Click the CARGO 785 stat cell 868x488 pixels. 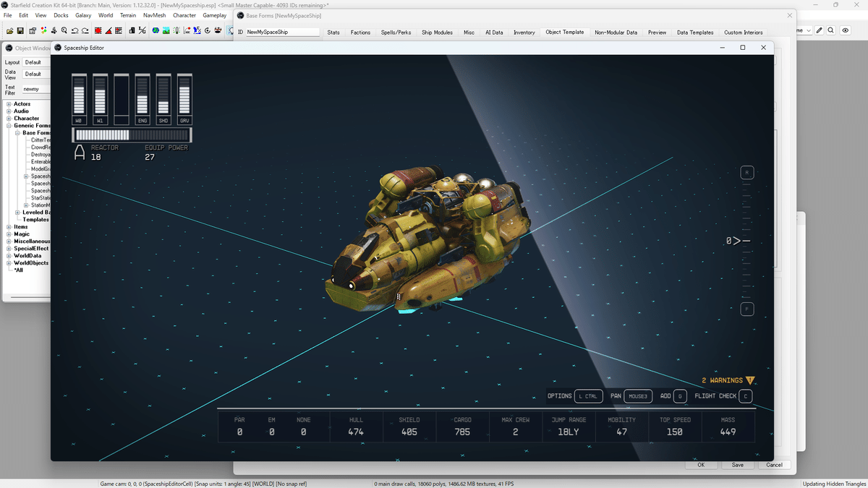(x=463, y=427)
